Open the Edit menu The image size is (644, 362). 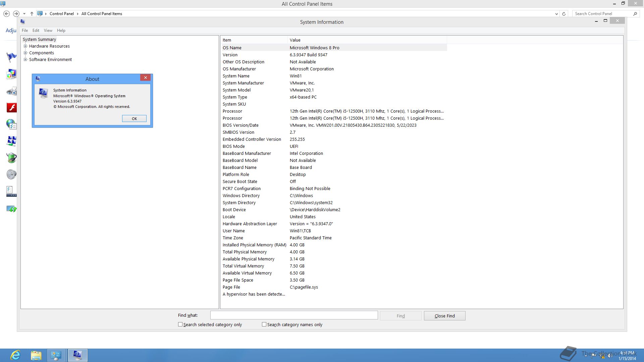[36, 31]
